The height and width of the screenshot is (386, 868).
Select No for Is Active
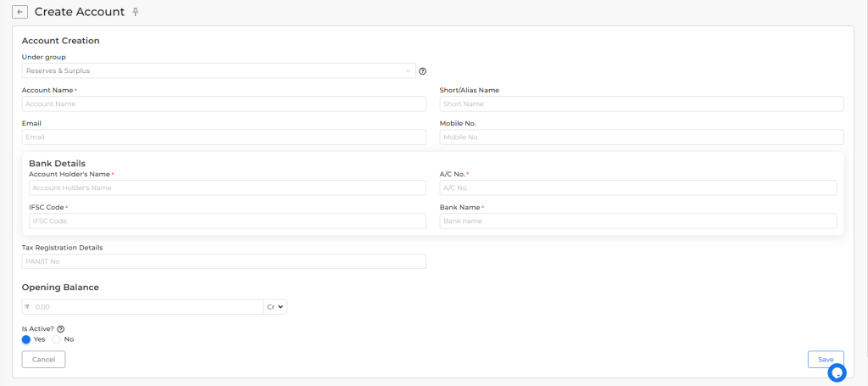[x=57, y=339]
